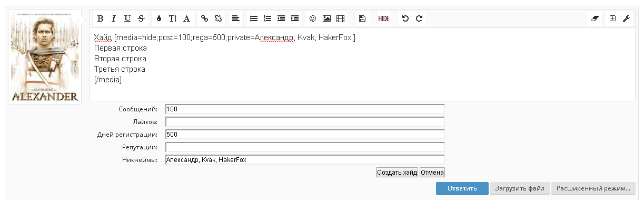Increase the indent
Image resolution: width=644 pixels, height=200 pixels.
pyautogui.click(x=295, y=18)
